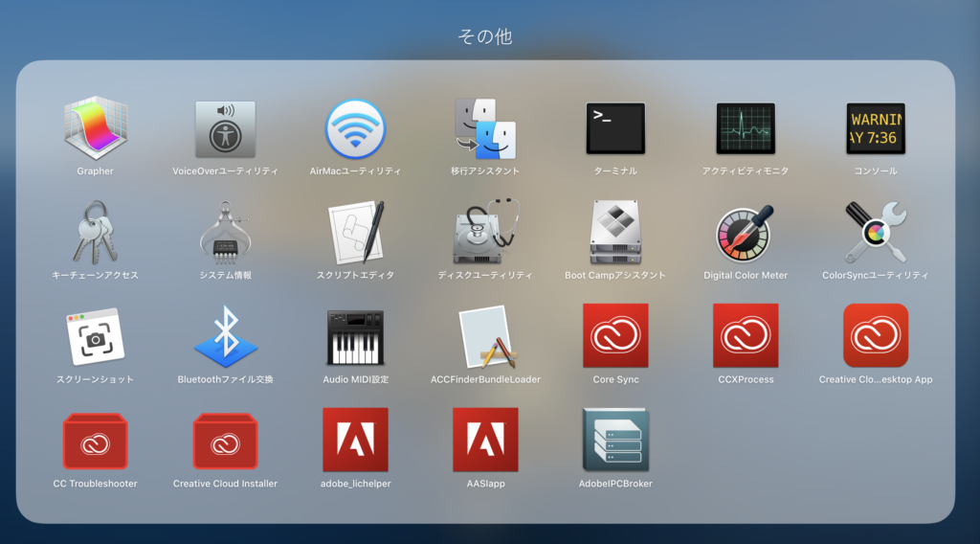Open the Grapher app
Screen dimensions: 980x544
(x=95, y=128)
